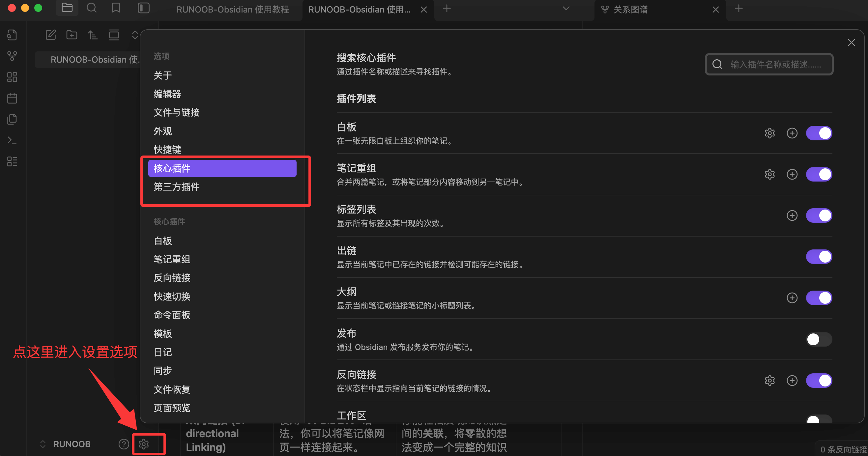Create a new note with the pencil icon

(x=50, y=35)
